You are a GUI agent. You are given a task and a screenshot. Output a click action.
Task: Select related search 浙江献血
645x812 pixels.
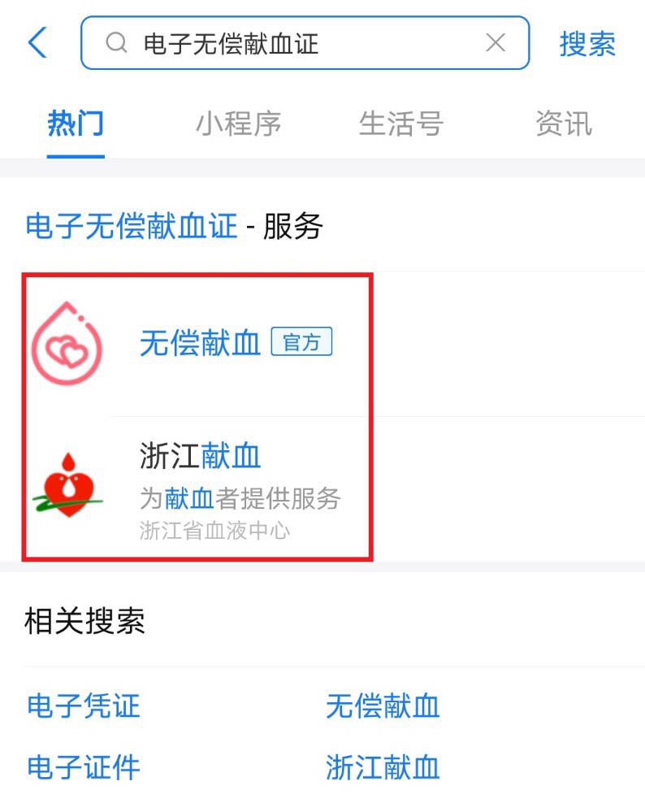[383, 767]
